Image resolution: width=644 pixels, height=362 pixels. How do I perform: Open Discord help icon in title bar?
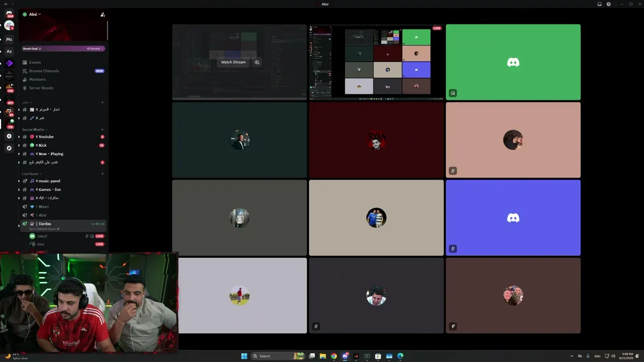[608, 4]
